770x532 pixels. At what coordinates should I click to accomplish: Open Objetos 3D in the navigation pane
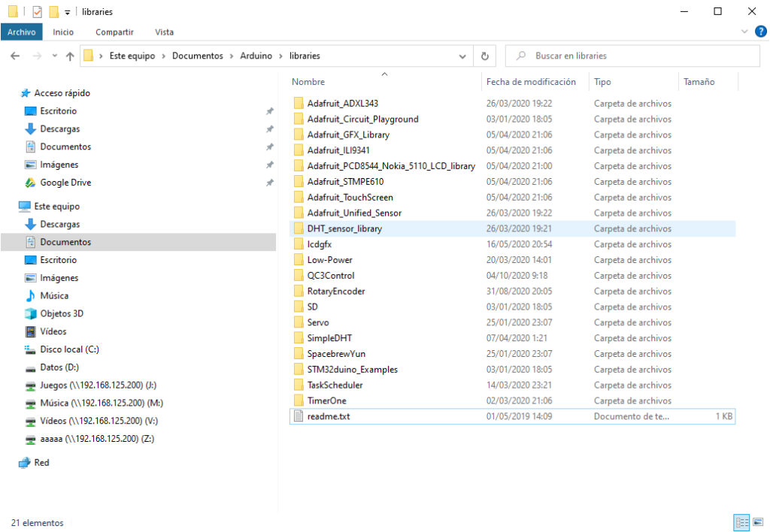pos(62,313)
